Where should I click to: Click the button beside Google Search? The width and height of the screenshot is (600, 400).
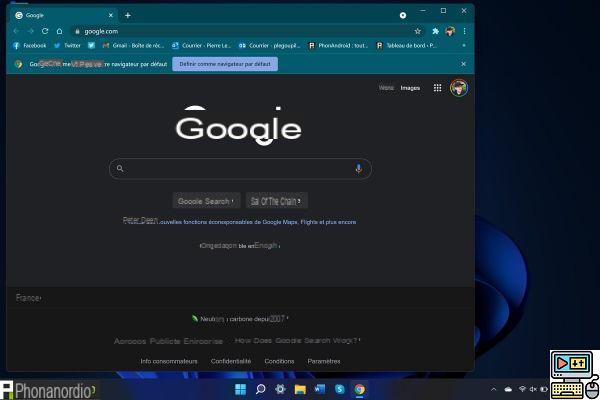click(276, 201)
